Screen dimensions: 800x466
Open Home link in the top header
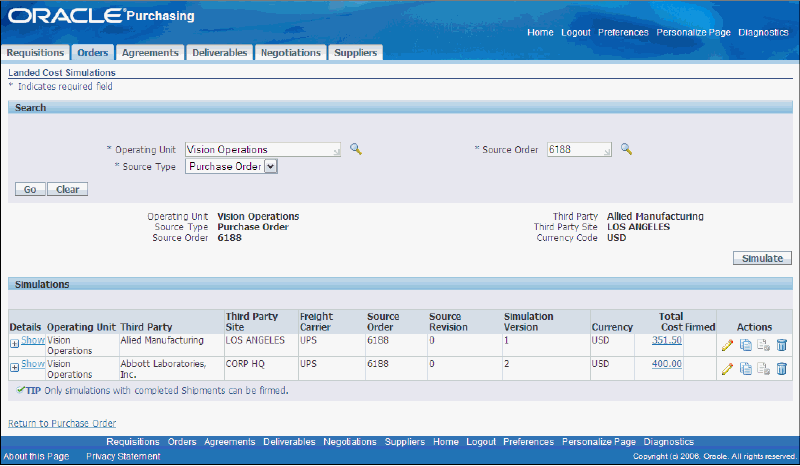540,32
